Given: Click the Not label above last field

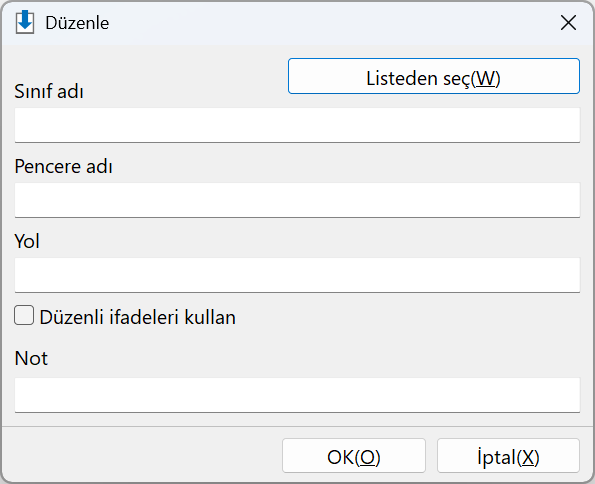Looking at the screenshot, I should (x=31, y=358).
